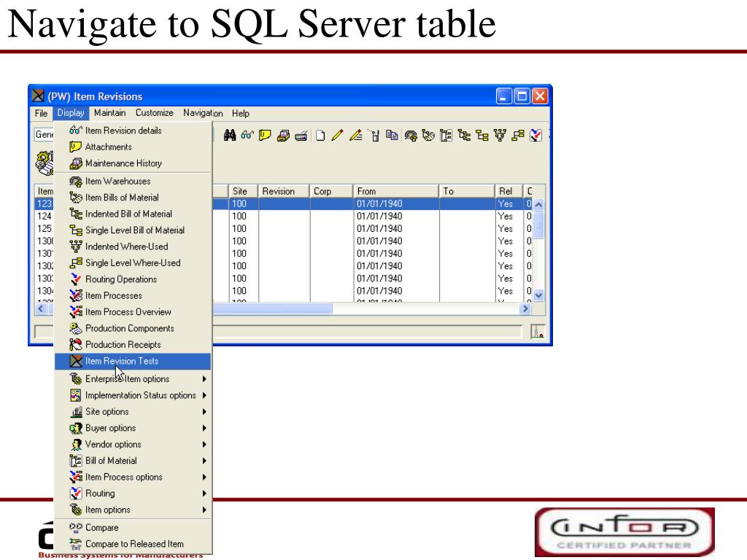Select the row for item 124
Image resolution: width=747 pixels, height=560 pixels.
tap(284, 216)
